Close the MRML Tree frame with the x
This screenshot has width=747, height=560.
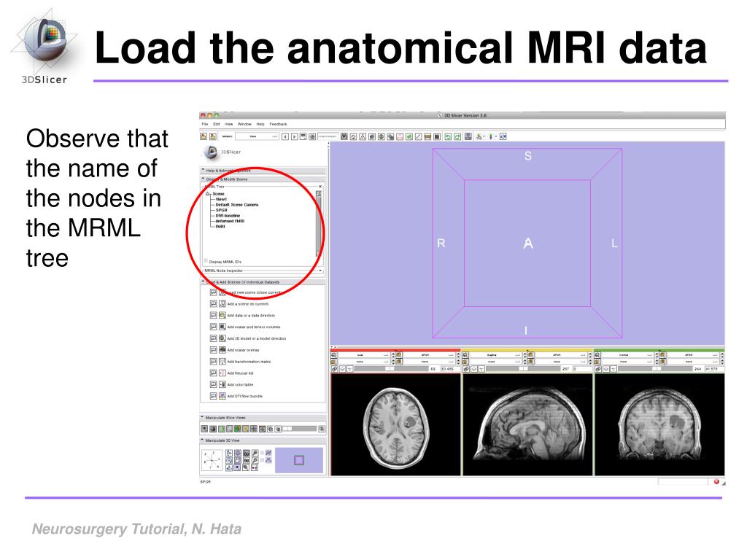(x=320, y=186)
